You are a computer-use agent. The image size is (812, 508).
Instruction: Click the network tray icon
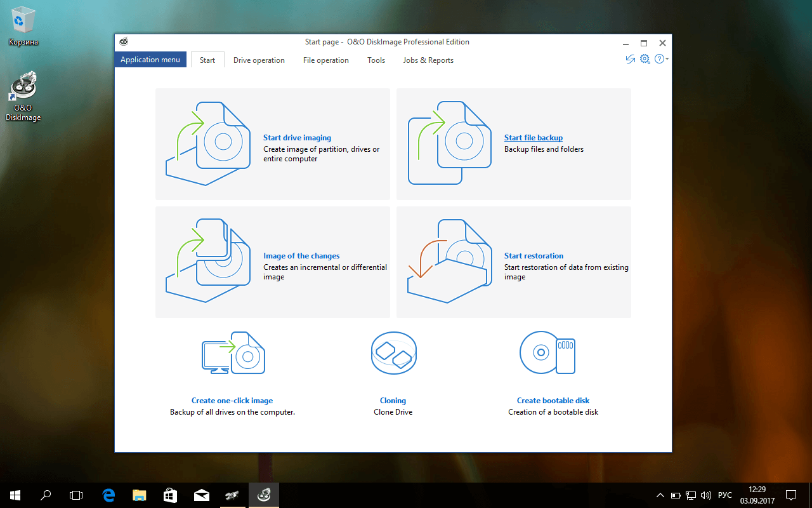tap(691, 495)
